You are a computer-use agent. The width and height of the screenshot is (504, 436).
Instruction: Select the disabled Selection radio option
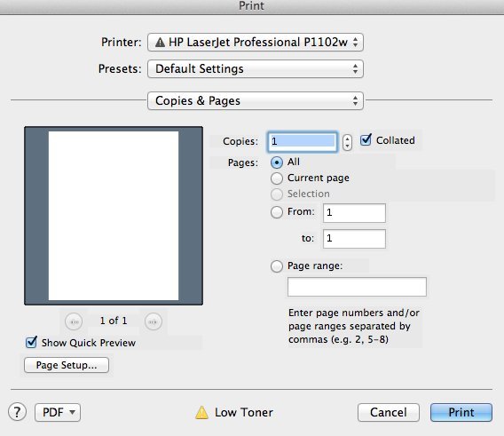click(x=277, y=194)
